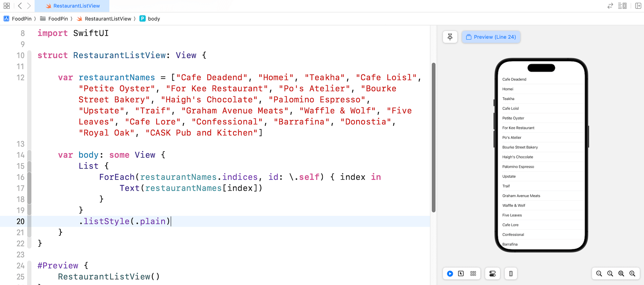Viewport: 644px width, 285px height.
Task: Go back to the previous file
Action: 20,6
